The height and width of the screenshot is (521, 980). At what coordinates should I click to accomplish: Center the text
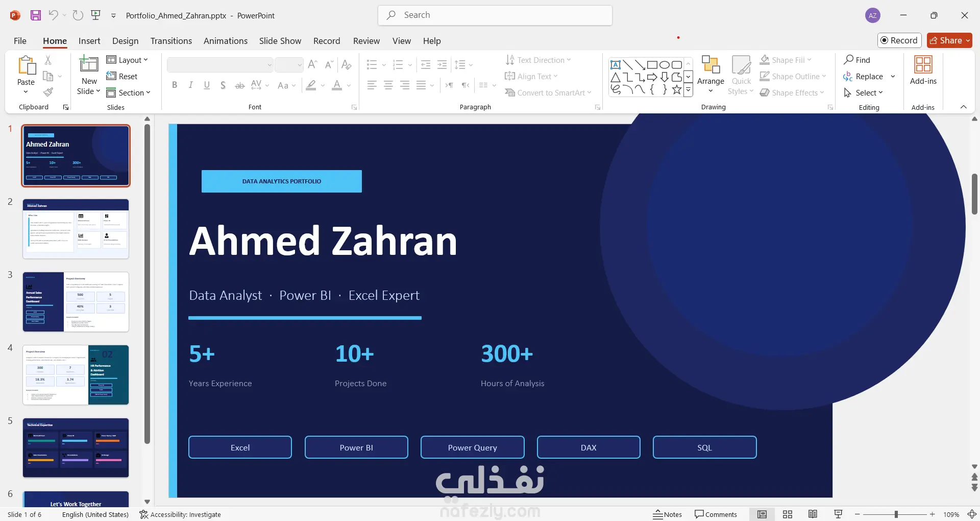coord(388,85)
